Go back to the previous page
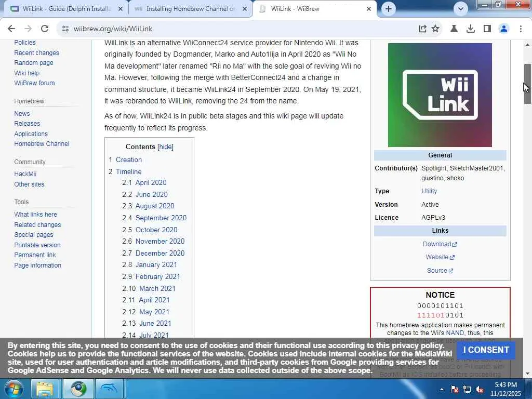The image size is (532, 399). click(x=11, y=29)
